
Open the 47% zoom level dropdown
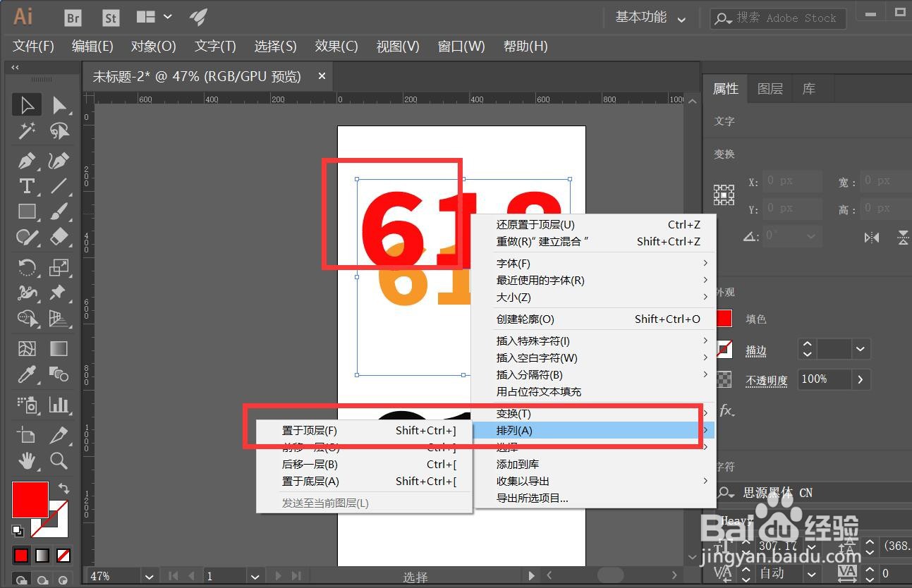click(148, 576)
